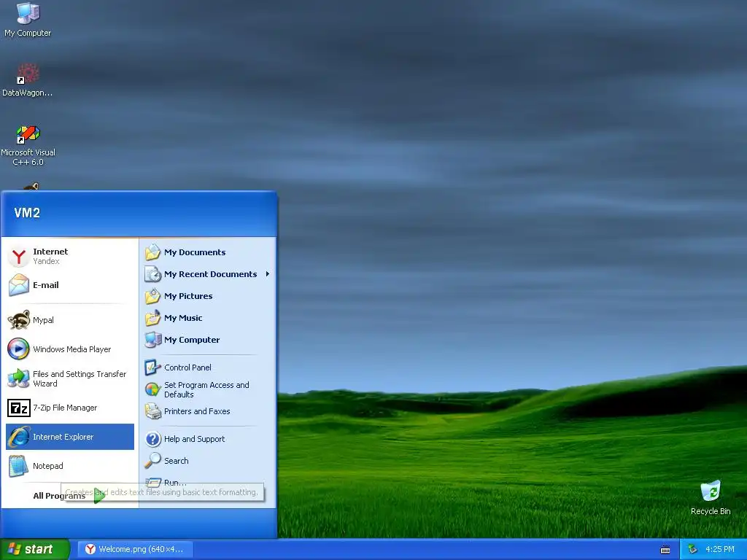This screenshot has height=560, width=747.
Task: Click the 4:25 PM clock
Action: [x=719, y=550]
